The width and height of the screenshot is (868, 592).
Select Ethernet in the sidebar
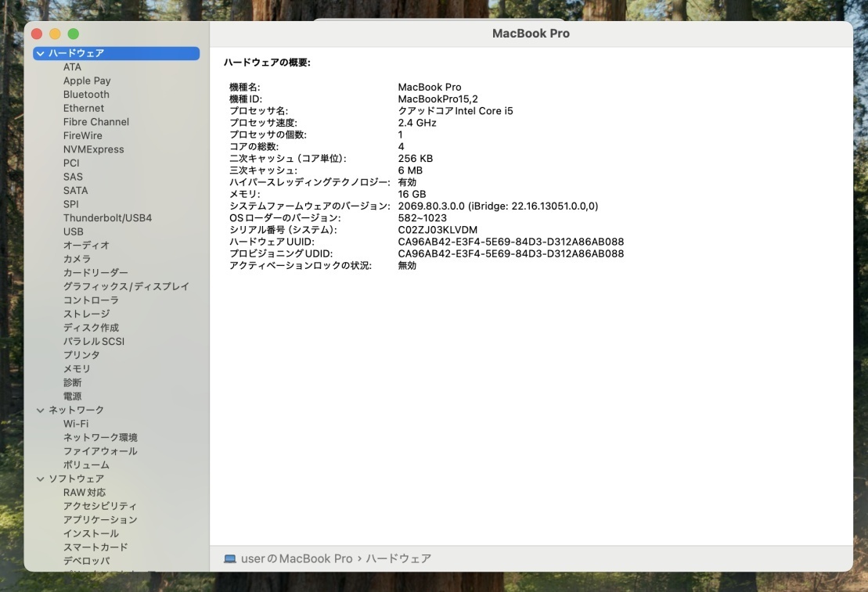[84, 109]
